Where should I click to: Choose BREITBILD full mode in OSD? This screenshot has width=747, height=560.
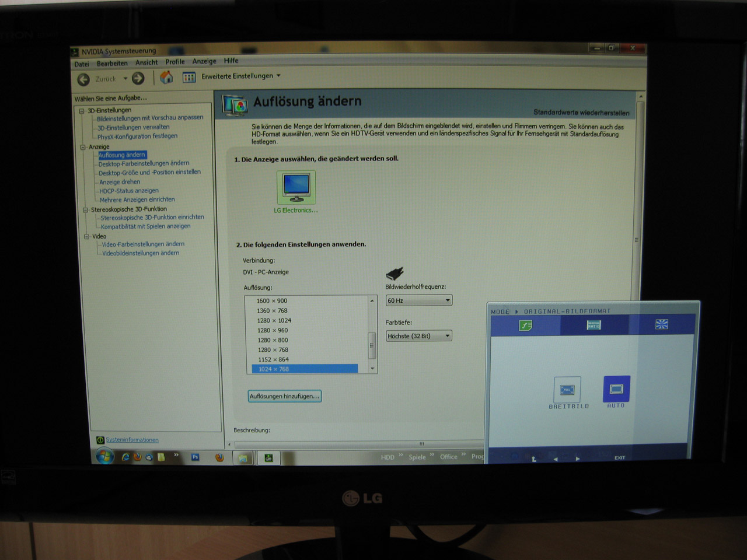coord(567,390)
